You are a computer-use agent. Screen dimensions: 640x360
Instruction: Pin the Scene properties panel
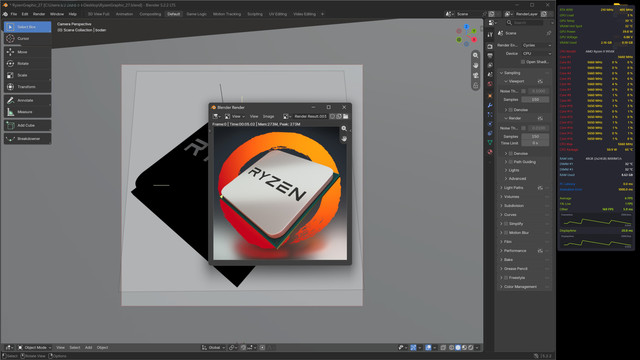(549, 33)
